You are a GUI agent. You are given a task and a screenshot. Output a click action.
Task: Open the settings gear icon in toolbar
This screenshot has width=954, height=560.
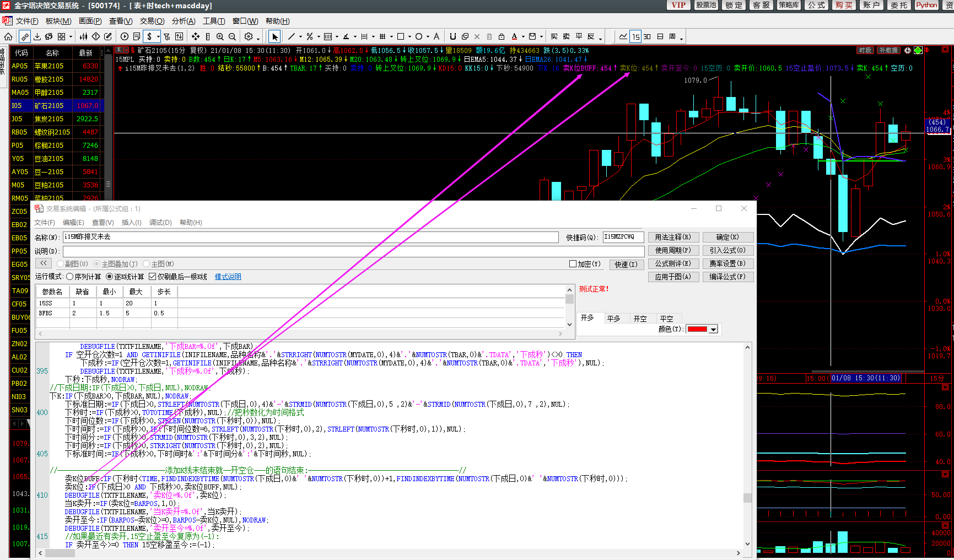[x=249, y=36]
